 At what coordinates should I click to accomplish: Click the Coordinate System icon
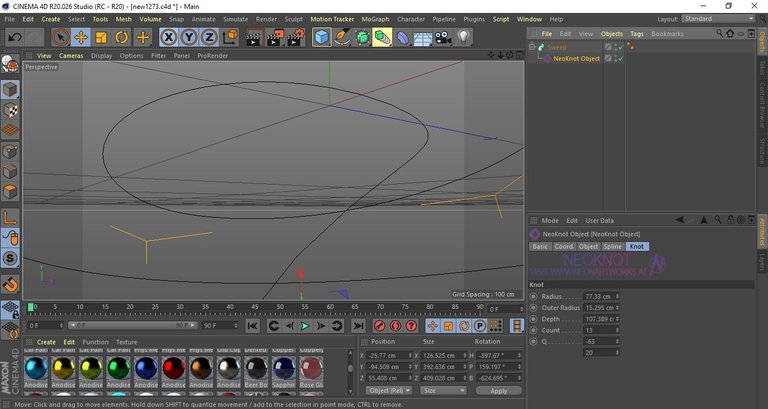click(230, 37)
